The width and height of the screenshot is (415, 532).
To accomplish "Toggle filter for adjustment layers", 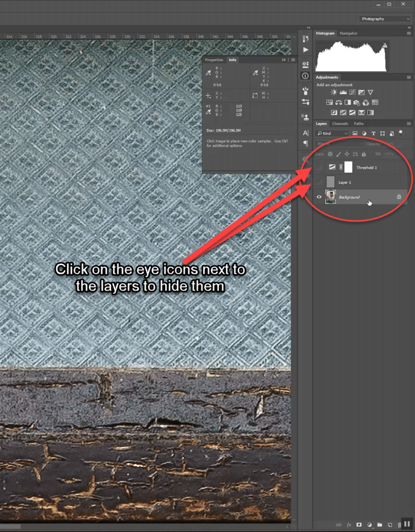I will pyautogui.click(x=364, y=133).
